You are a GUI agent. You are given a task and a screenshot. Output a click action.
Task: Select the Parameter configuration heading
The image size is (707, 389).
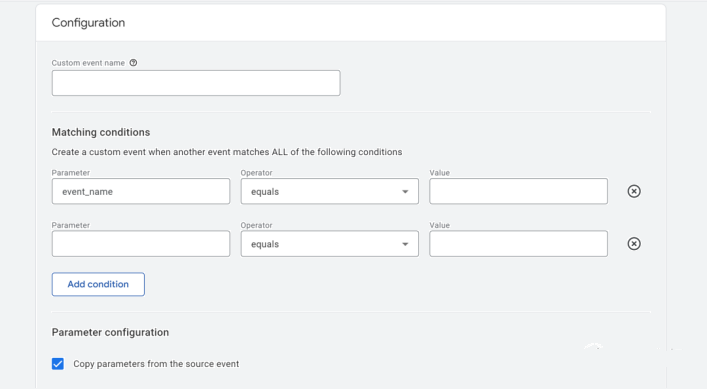tap(110, 332)
